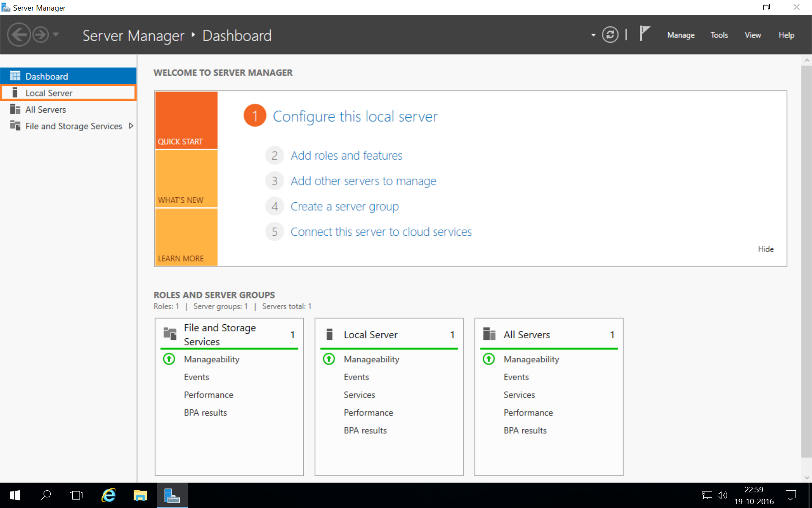The height and width of the screenshot is (508, 812).
Task: Click All Servers tile icon
Action: tap(489, 334)
